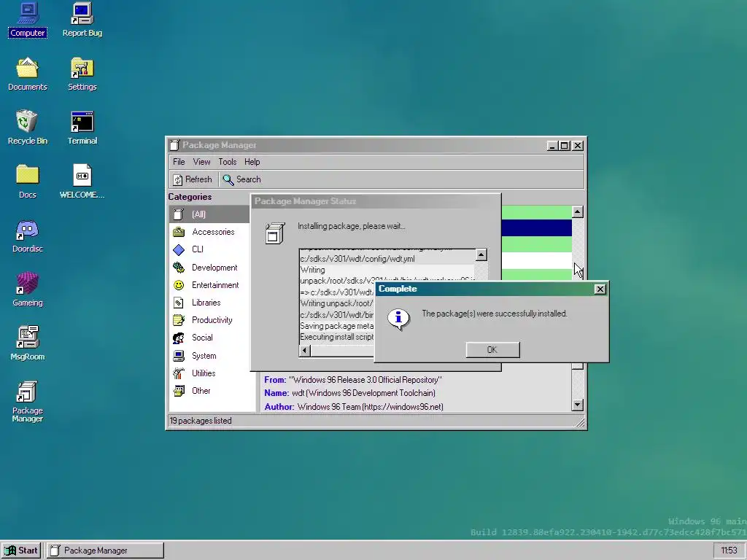Click the Refresh toolbar button
747x560 pixels.
coord(193,179)
